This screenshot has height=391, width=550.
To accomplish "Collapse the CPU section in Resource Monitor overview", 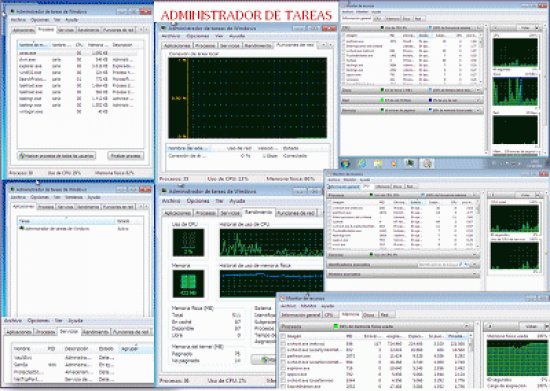I will (478, 28).
